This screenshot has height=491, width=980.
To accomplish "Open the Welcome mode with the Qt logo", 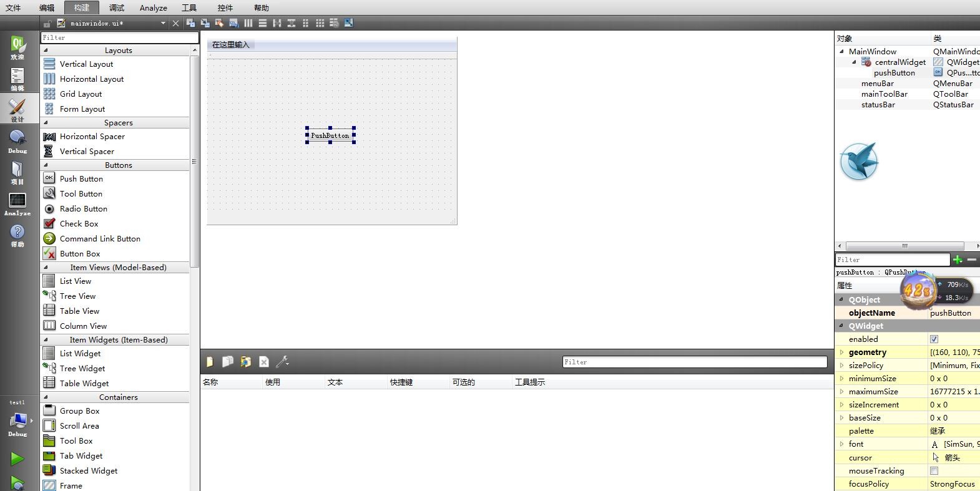I will (x=17, y=48).
